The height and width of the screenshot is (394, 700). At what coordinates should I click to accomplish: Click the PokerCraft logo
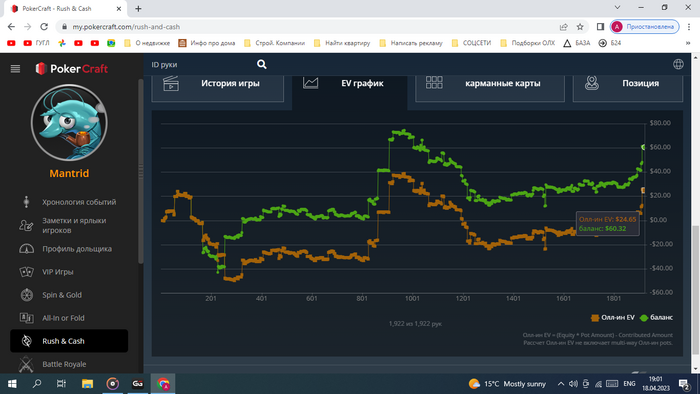point(72,69)
